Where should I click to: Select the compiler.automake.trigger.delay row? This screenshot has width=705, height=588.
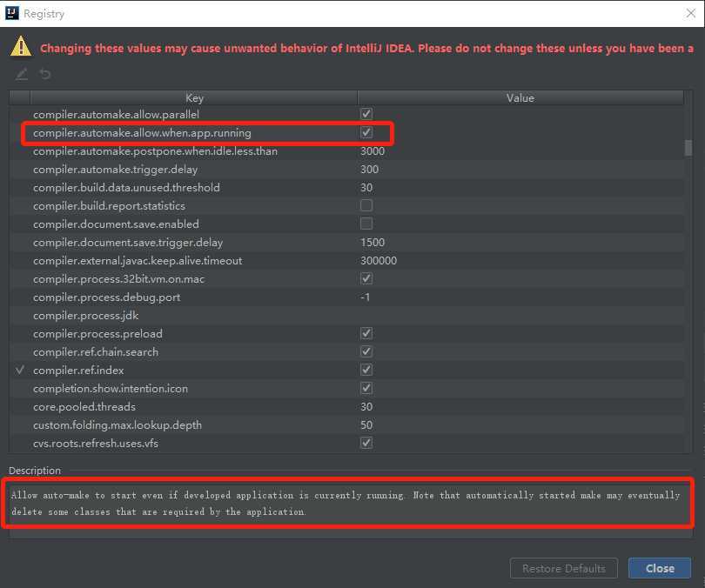(346, 170)
